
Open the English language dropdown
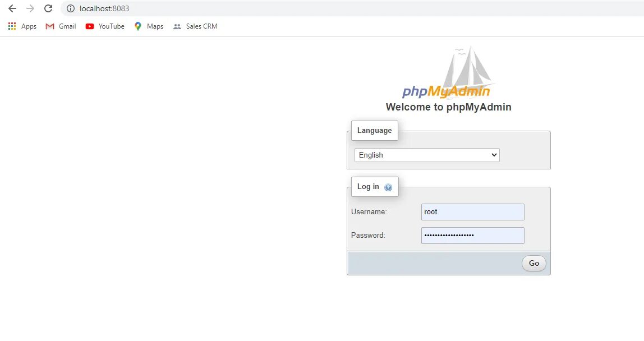[x=427, y=155]
